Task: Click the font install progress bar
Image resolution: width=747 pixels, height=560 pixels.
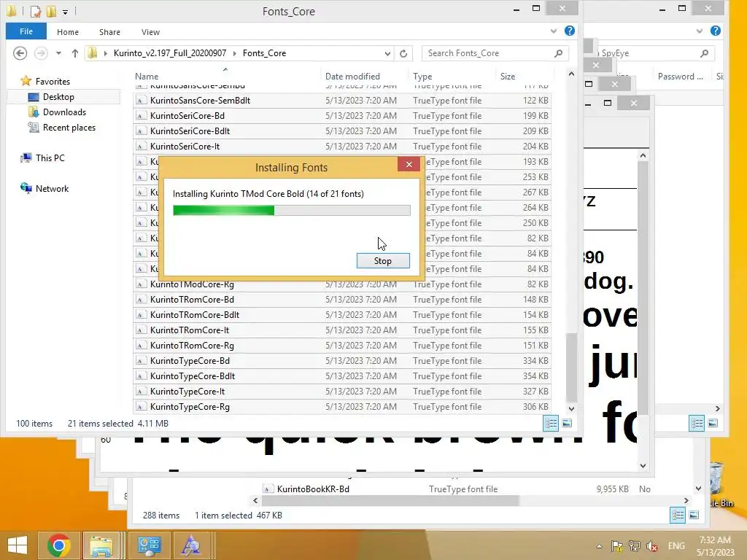Action: click(292, 211)
